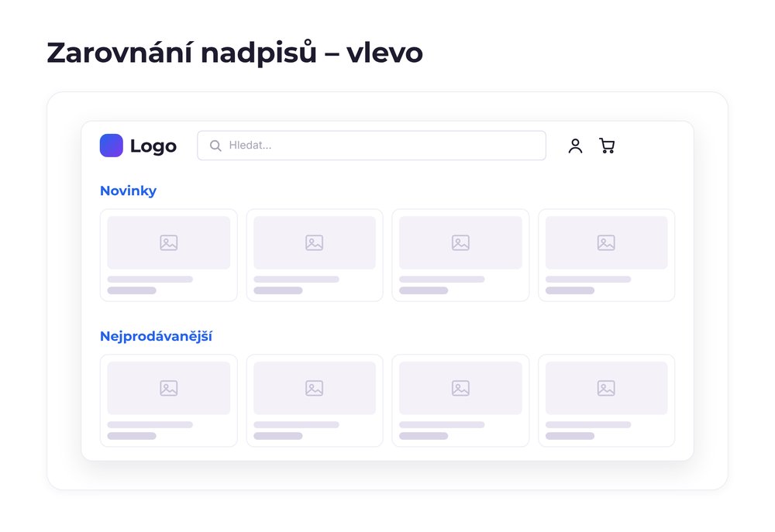
Task: Open the fourth product thumbnail under Novinky
Action: point(607,242)
